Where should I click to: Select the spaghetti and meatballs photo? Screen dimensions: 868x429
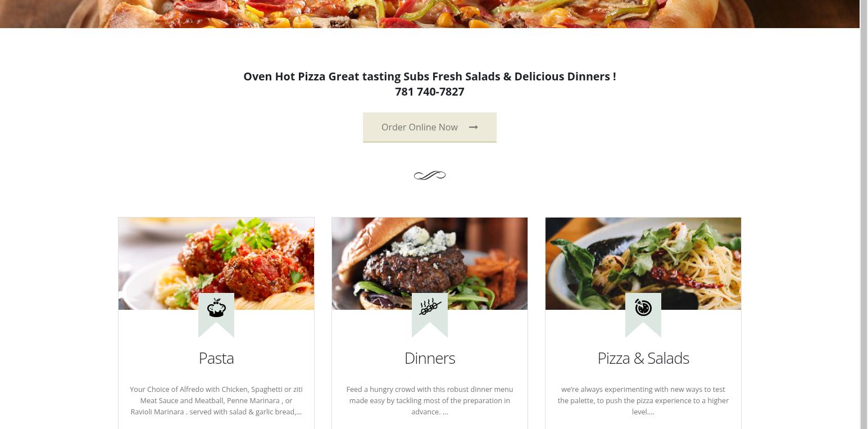click(216, 264)
